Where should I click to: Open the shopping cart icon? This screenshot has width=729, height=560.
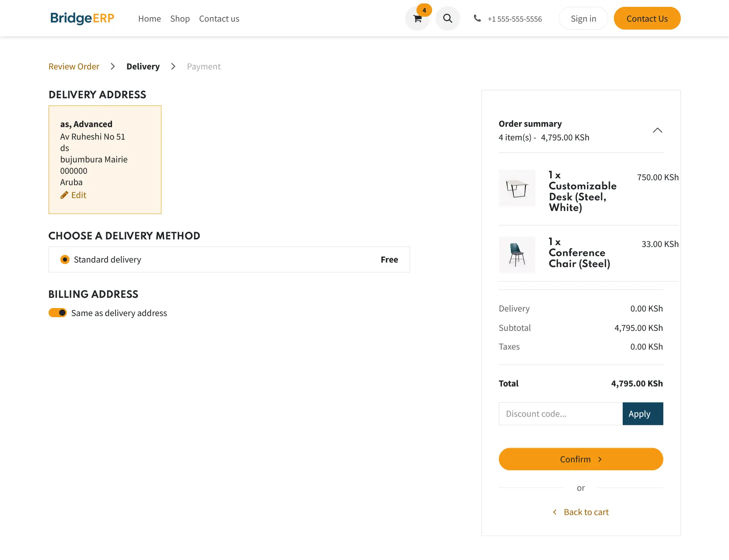[x=417, y=19]
